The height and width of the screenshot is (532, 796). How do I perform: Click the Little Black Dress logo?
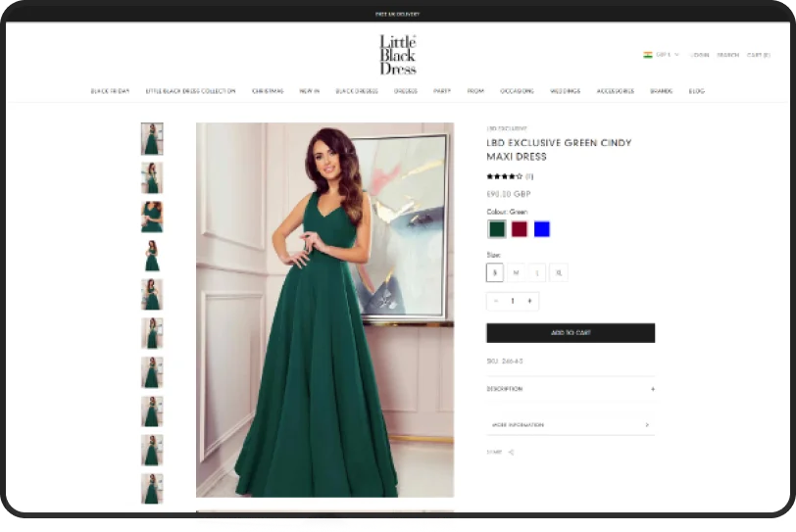click(398, 55)
